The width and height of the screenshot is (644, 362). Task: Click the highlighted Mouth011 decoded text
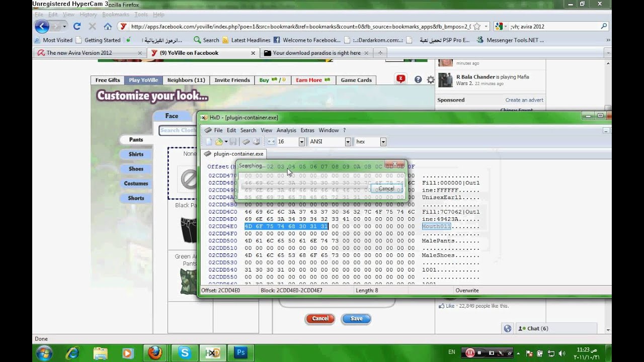(436, 226)
